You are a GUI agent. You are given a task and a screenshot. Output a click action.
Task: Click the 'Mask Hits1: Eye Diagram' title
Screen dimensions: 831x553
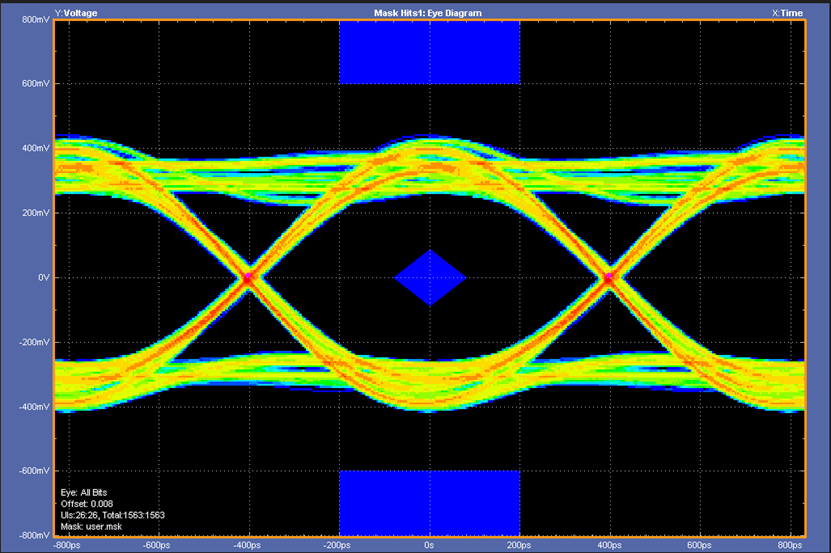pyautogui.click(x=428, y=13)
